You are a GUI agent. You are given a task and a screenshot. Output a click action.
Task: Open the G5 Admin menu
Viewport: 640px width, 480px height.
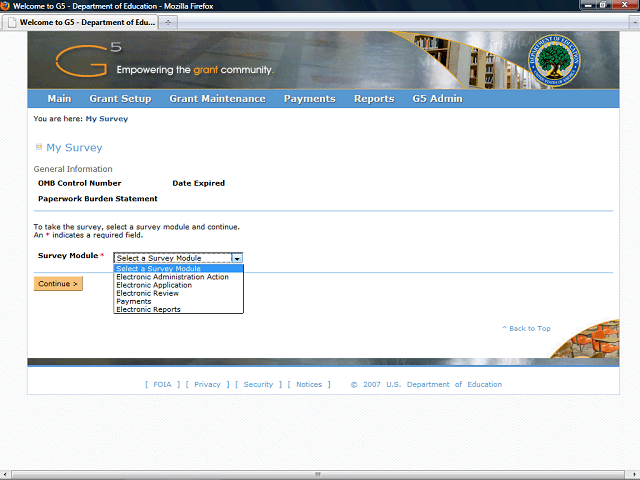pos(438,99)
